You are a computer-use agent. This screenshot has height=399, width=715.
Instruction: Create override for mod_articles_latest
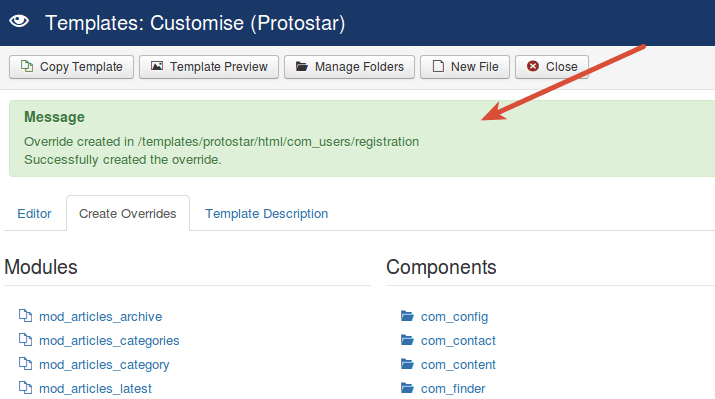95,389
